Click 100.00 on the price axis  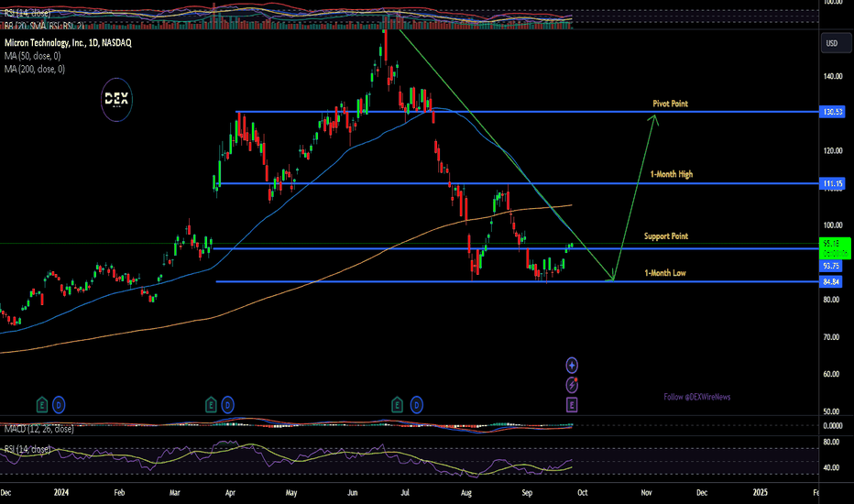click(833, 225)
